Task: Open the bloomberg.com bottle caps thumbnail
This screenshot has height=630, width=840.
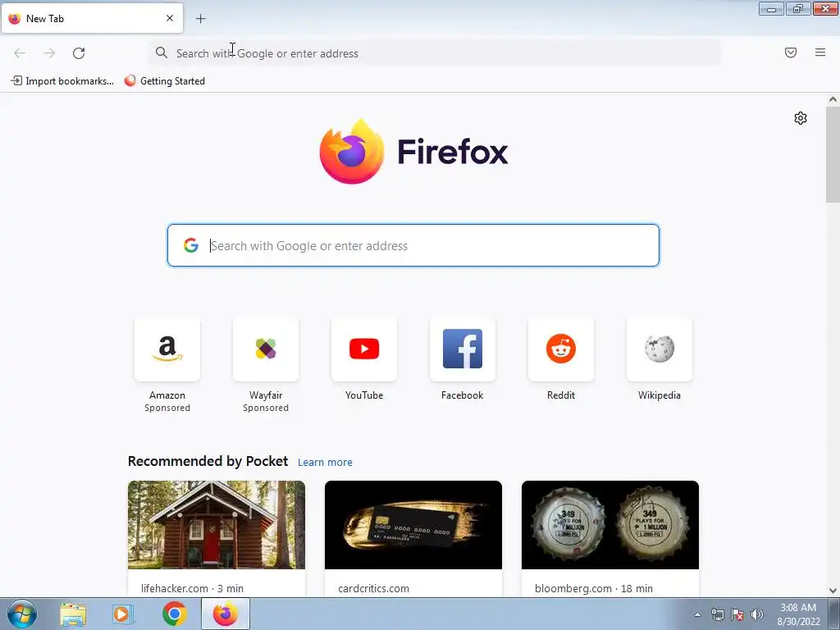Action: click(610, 525)
